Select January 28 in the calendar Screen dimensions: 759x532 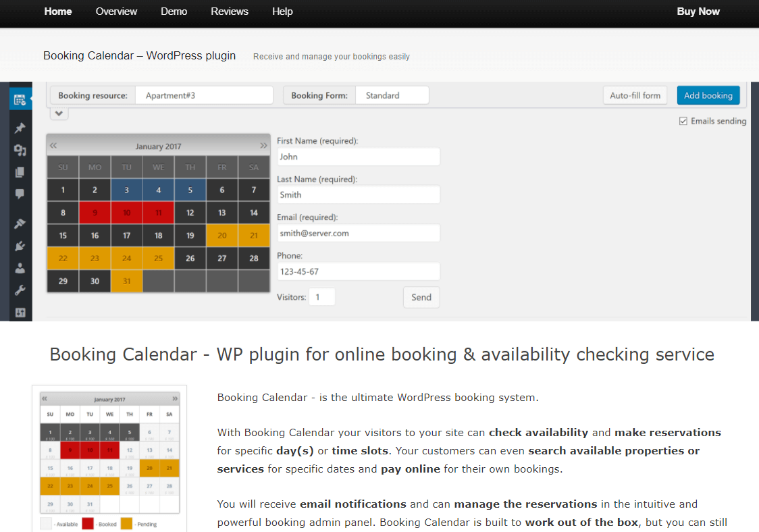pos(254,259)
